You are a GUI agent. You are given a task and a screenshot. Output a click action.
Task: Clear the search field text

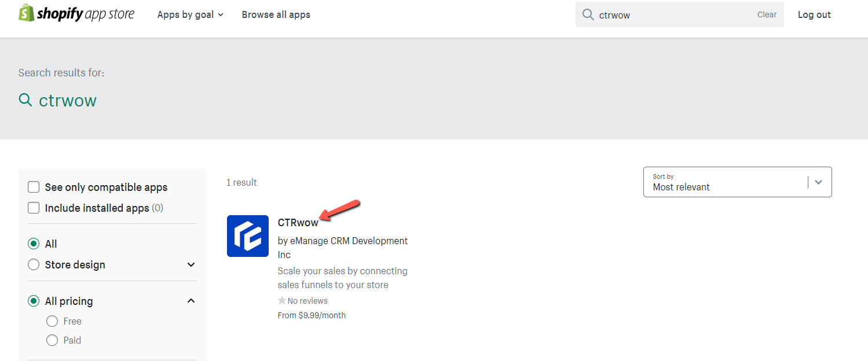tap(767, 14)
